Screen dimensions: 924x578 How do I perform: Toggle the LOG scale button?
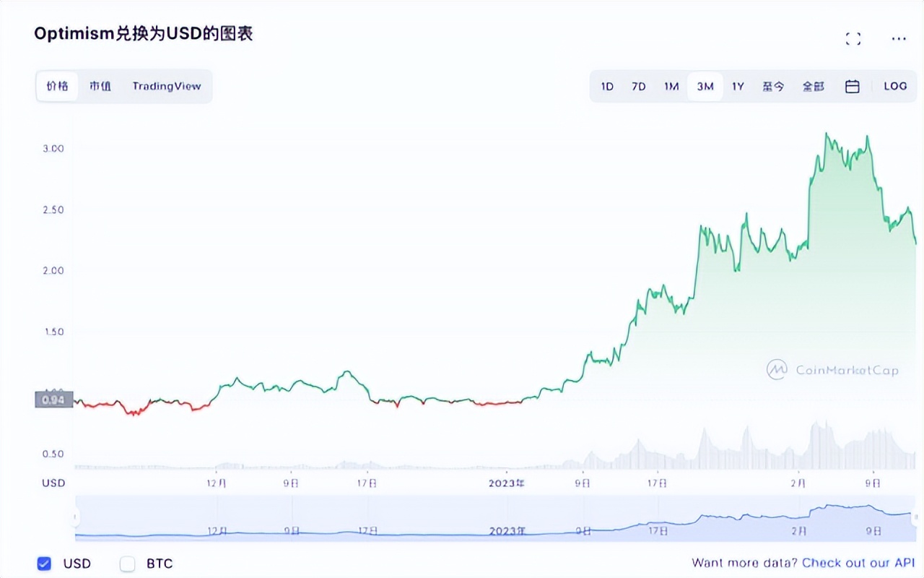click(x=895, y=86)
